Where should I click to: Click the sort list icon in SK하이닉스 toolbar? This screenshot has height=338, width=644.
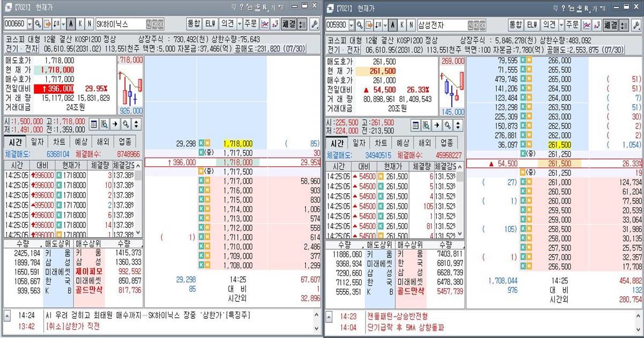coord(55,24)
